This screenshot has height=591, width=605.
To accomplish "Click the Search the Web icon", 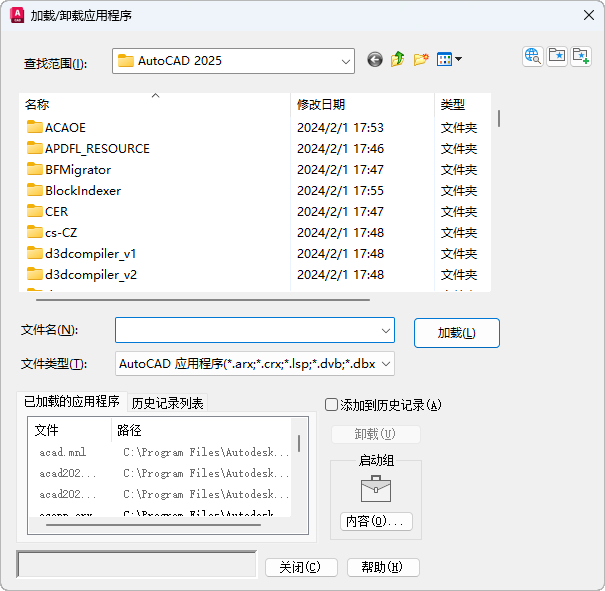I will (533, 56).
